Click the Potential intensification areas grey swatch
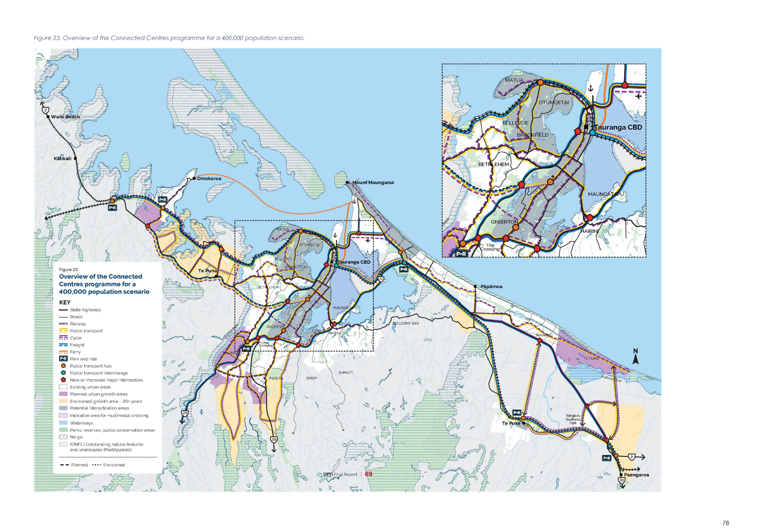Image resolution: width=763 pixels, height=532 pixels. tap(63, 408)
